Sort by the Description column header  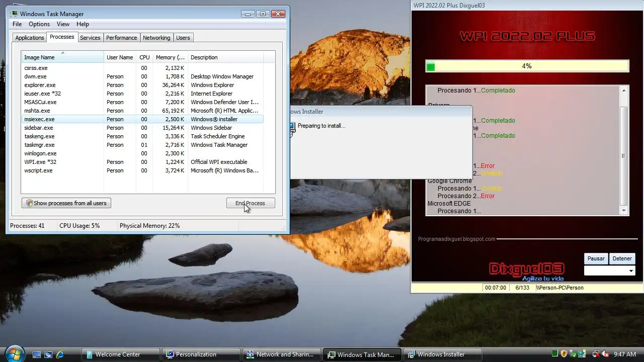[225, 57]
